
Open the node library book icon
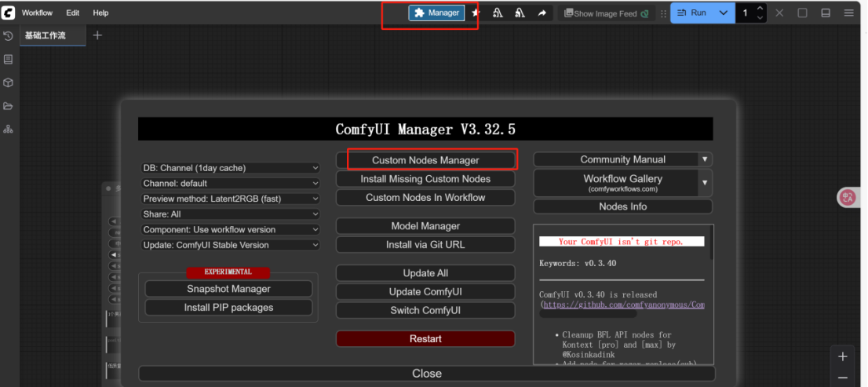[8, 59]
